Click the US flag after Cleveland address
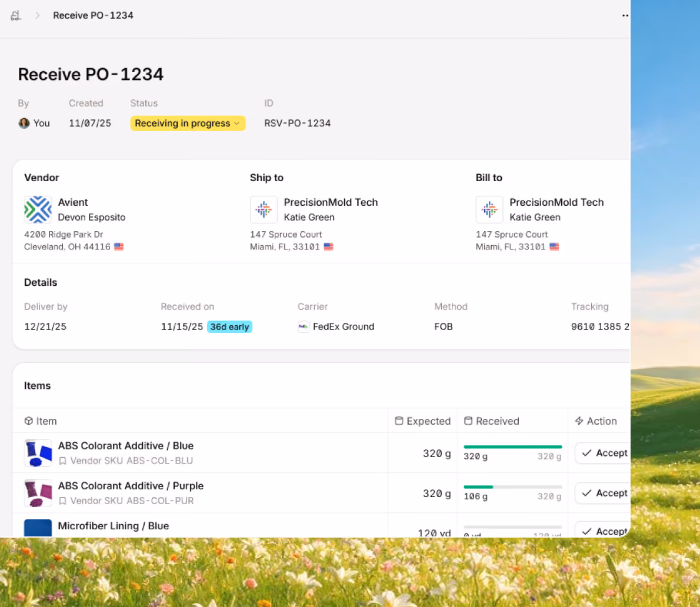 click(x=119, y=246)
